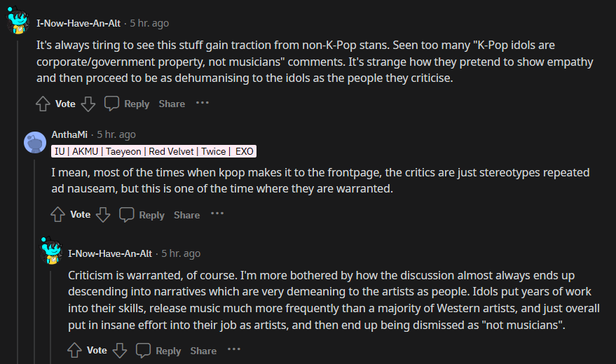Viewport: 616px width, 364px height.
Task: Reply to AnthaMi's comment
Action: coord(142,215)
